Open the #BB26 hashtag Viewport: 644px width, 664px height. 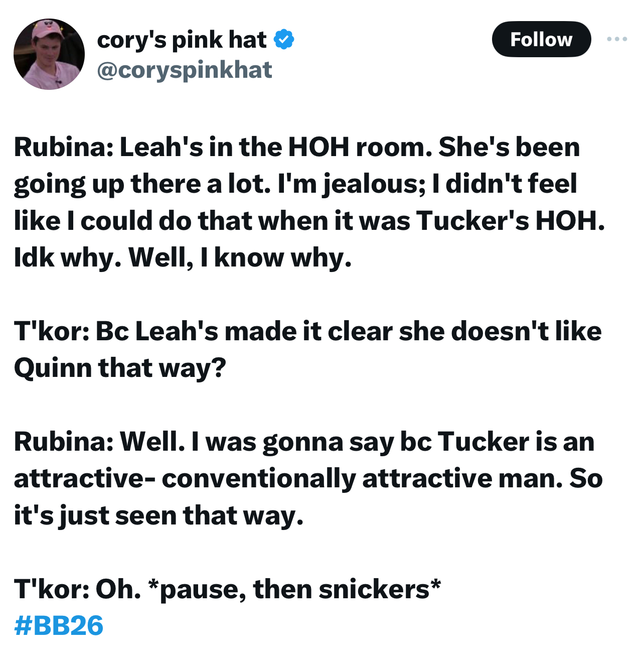(x=59, y=625)
